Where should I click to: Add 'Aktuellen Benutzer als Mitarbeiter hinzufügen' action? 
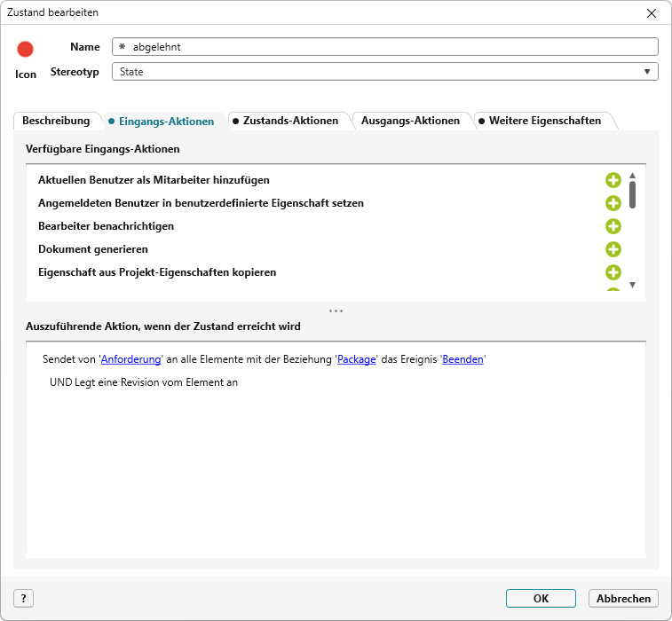(613, 180)
